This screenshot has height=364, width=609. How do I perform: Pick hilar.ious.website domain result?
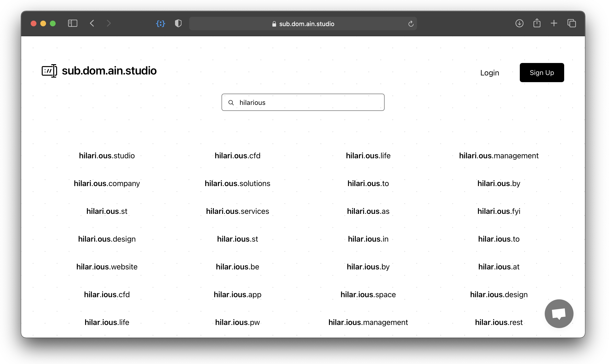[x=107, y=267]
